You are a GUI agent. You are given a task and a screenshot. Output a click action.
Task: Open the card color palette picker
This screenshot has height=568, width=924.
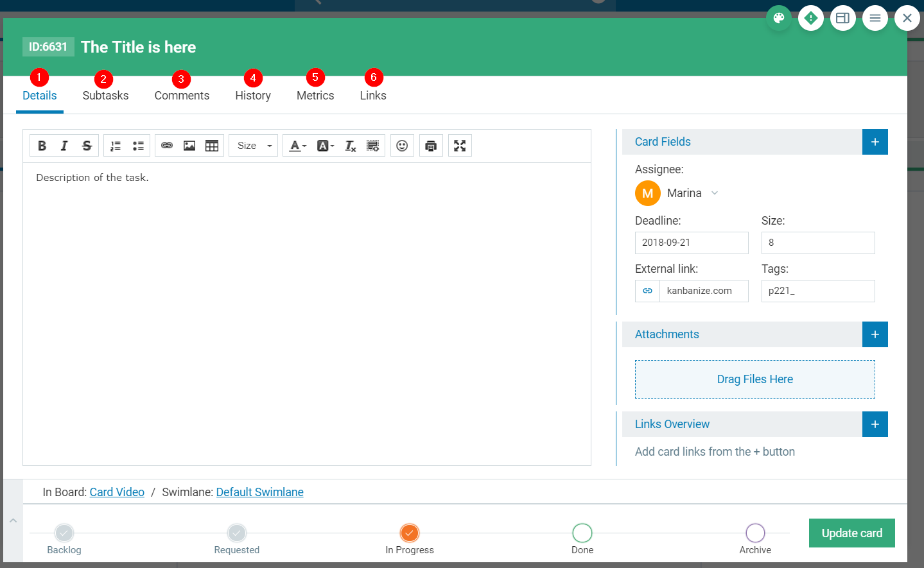779,18
